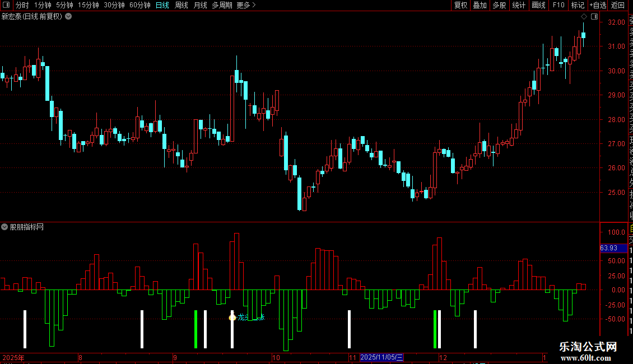Click the 标记 mark button

[578, 5]
